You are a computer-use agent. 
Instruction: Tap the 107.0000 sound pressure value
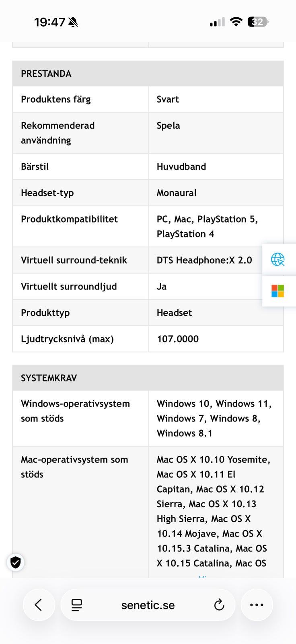(x=178, y=339)
